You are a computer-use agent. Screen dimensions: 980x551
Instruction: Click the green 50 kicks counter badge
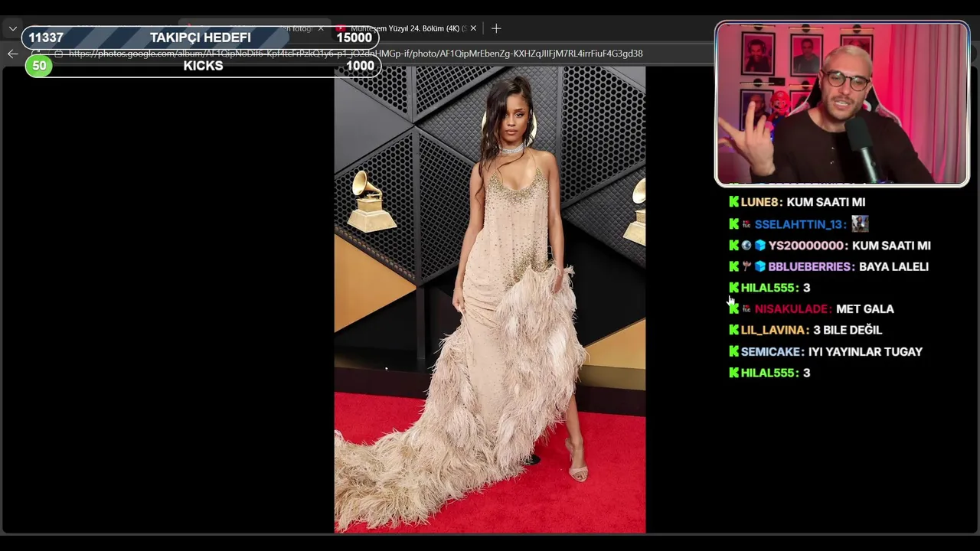[x=39, y=66]
